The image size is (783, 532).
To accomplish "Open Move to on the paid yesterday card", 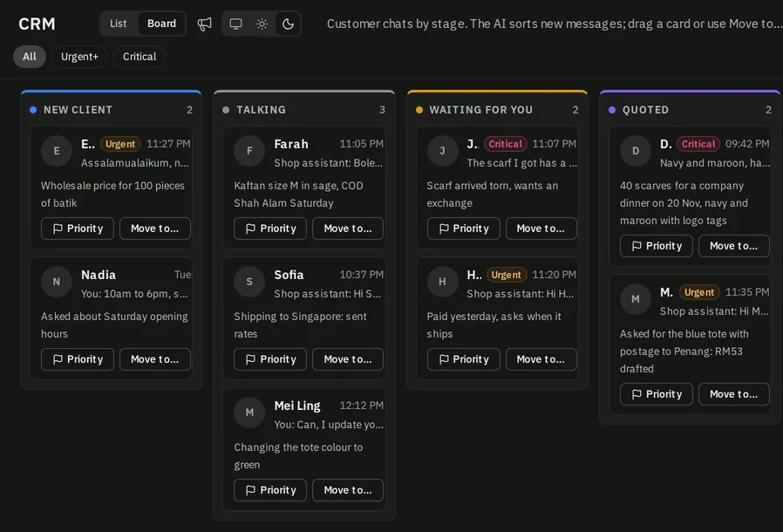I will coord(541,359).
